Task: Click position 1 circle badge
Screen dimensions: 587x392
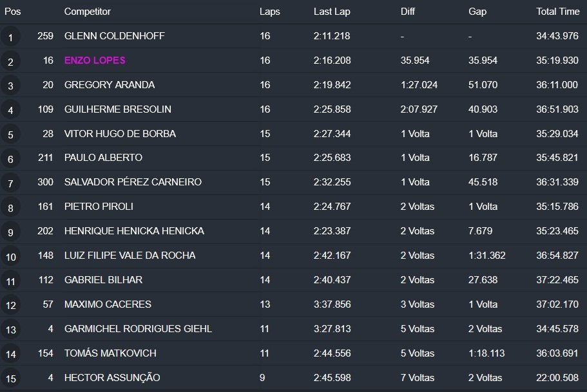Action: tap(10, 37)
